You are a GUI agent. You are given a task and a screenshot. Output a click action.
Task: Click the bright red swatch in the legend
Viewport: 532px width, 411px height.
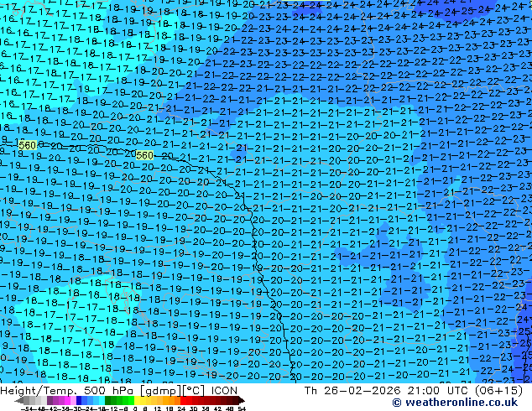(x=183, y=401)
